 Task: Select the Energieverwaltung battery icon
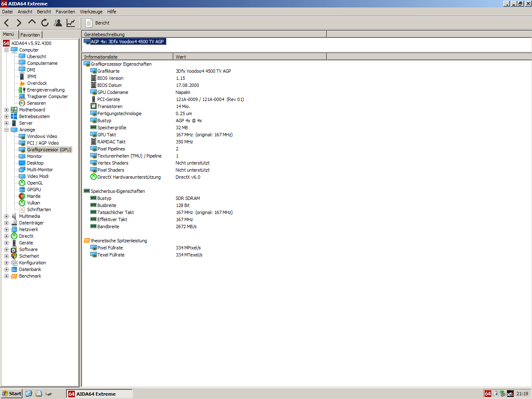pyautogui.click(x=22, y=90)
